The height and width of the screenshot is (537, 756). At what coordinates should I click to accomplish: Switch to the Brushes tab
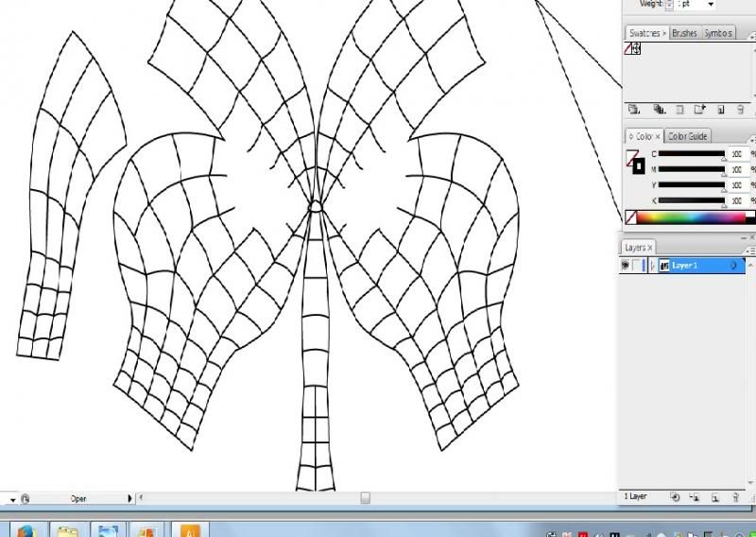pos(684,33)
